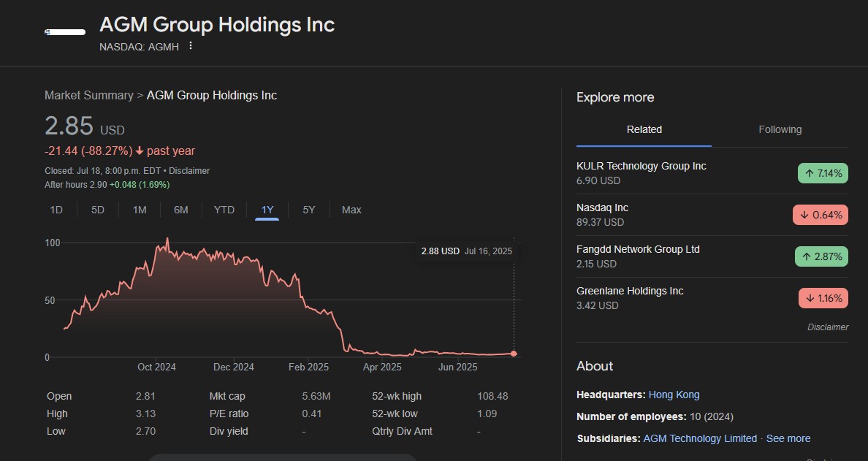This screenshot has height=461, width=868.
Task: Click the 2.88 USD Jul 16, 2025 tooltip
Action: [467, 251]
